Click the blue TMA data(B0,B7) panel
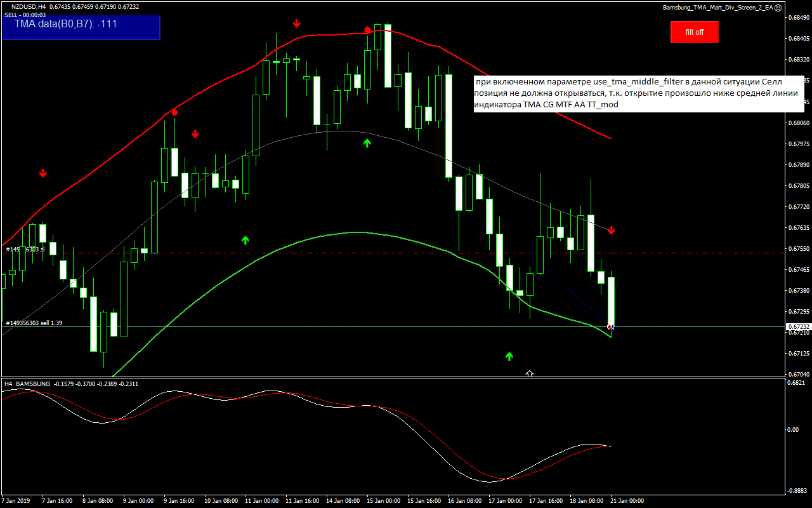Screen dimensions: 812x508 tap(81, 27)
